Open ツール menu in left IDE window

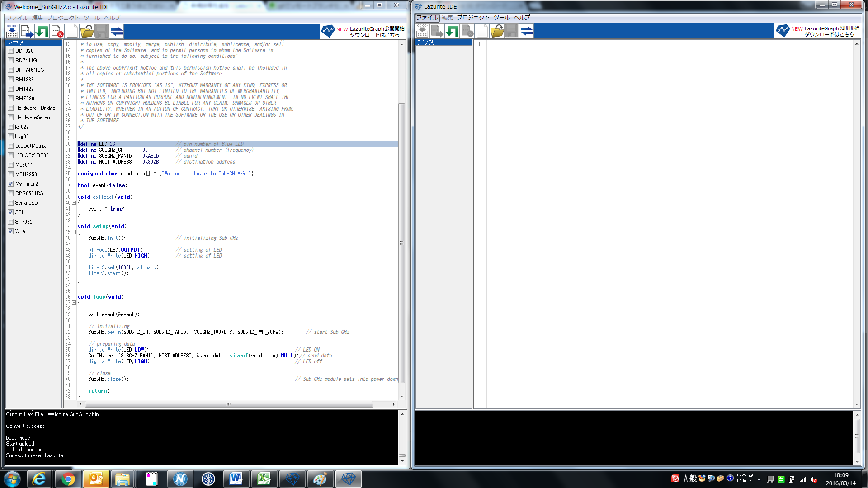tap(92, 18)
